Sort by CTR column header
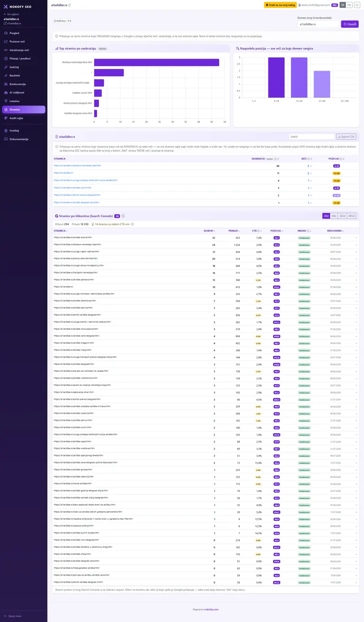Viewport: 364px width, 622px height. (256, 231)
